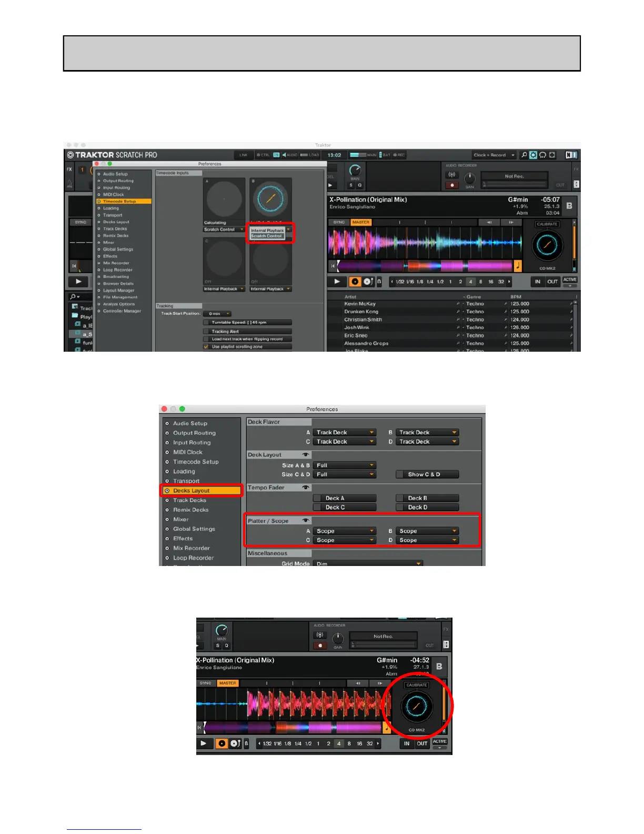
Task: Click the NI logo in Traktor header
Action: tap(571, 155)
